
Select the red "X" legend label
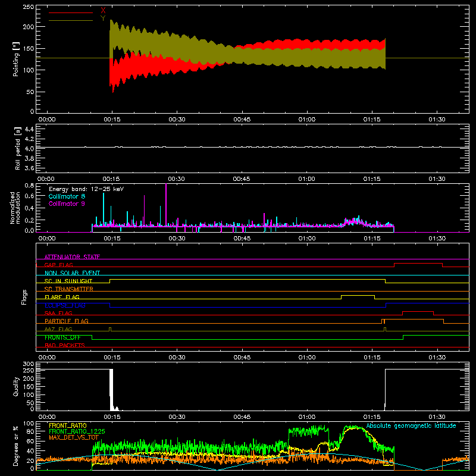[103, 11]
